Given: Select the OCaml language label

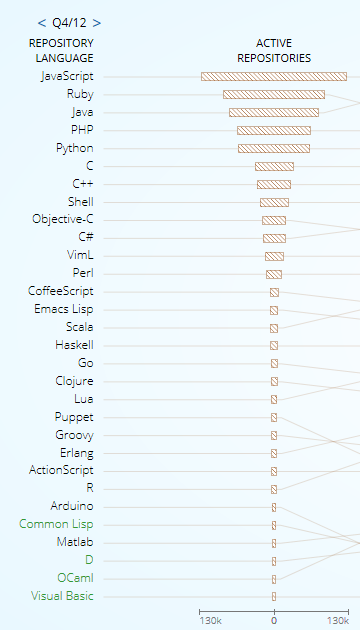Looking at the screenshot, I should pos(76,578).
